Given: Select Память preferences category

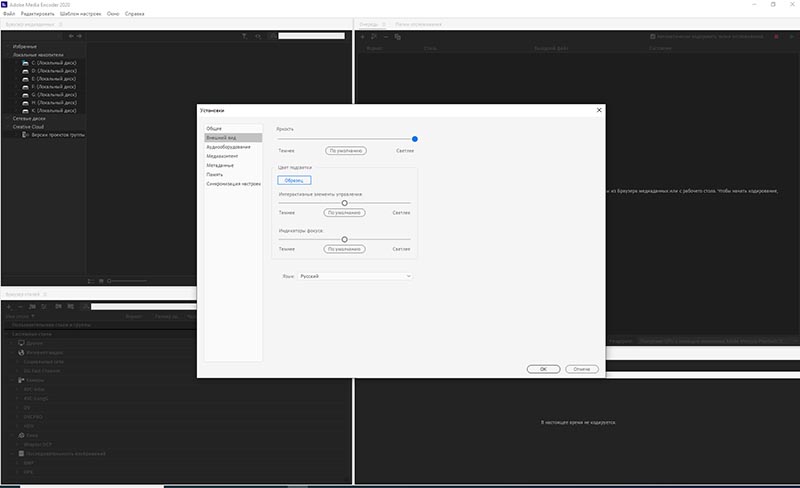Looking at the screenshot, I should [x=233, y=175].
